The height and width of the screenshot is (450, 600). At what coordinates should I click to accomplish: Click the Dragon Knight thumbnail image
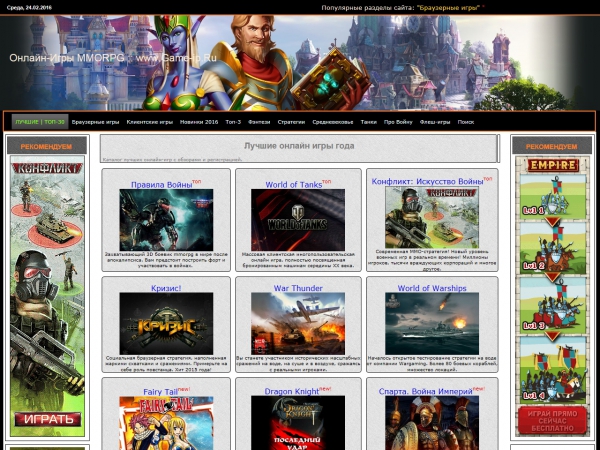[298, 423]
